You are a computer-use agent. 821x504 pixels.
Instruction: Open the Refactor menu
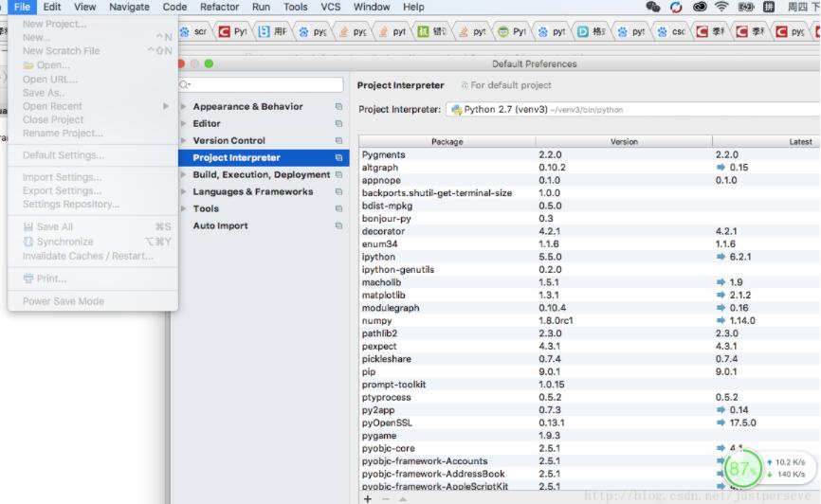tap(219, 7)
